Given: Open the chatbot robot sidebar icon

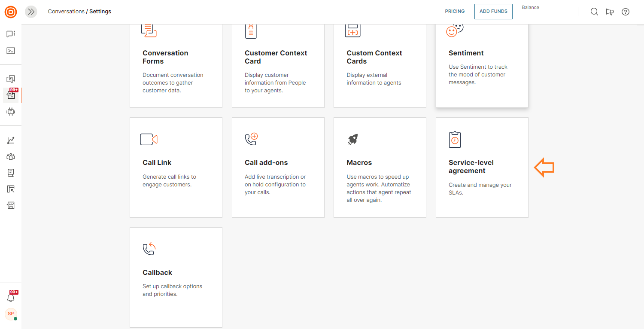Looking at the screenshot, I should 11,112.
